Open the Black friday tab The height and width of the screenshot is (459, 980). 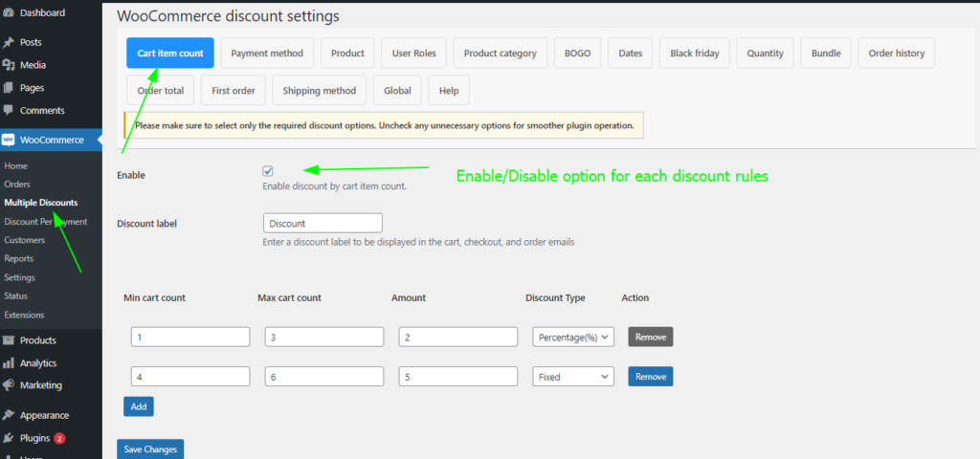click(694, 54)
